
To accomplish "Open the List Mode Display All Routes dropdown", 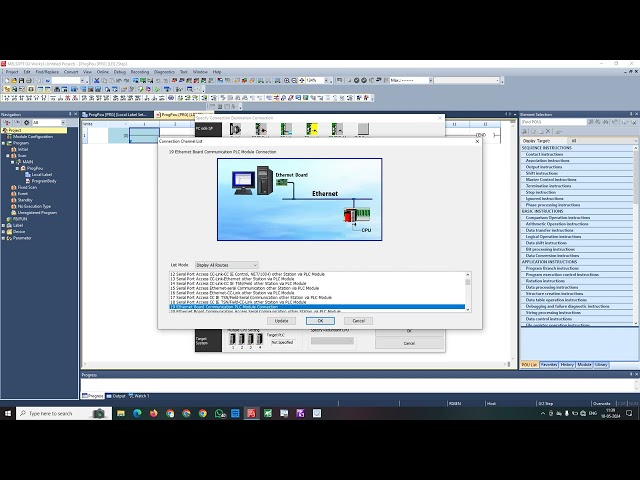I will point(227,265).
